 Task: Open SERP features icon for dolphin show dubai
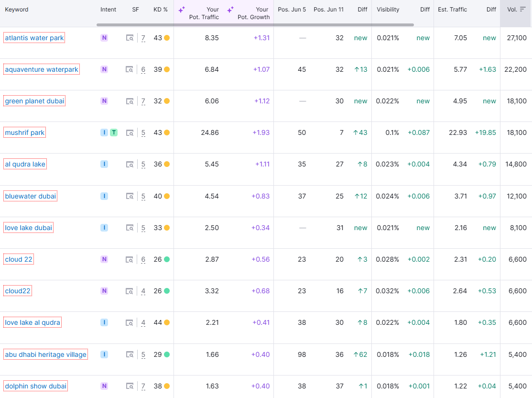(x=130, y=386)
